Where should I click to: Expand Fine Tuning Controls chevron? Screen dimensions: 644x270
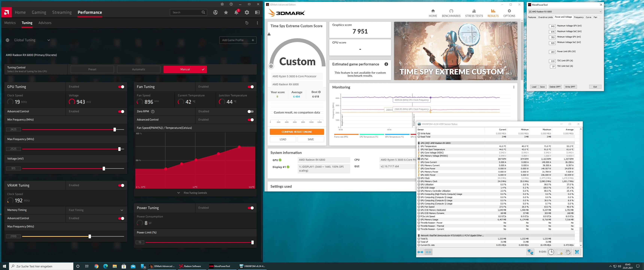coord(178,193)
